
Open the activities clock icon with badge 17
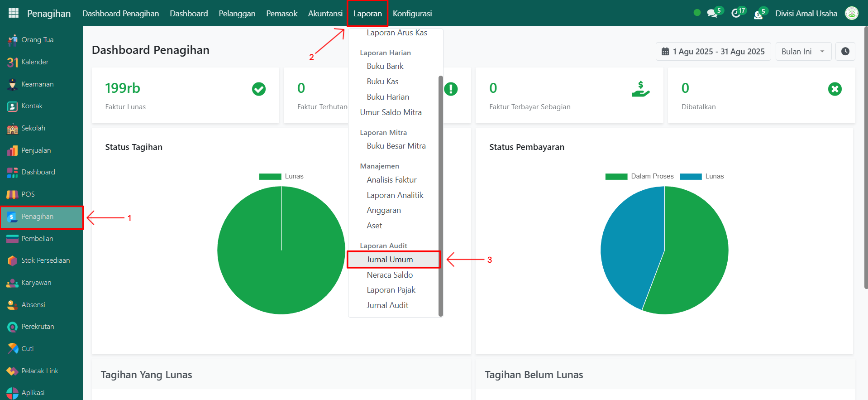tap(736, 13)
